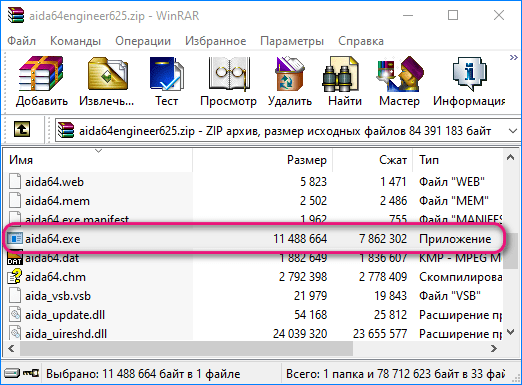Open the archive path dropdown arrow
The image size is (522, 385).
(x=513, y=131)
